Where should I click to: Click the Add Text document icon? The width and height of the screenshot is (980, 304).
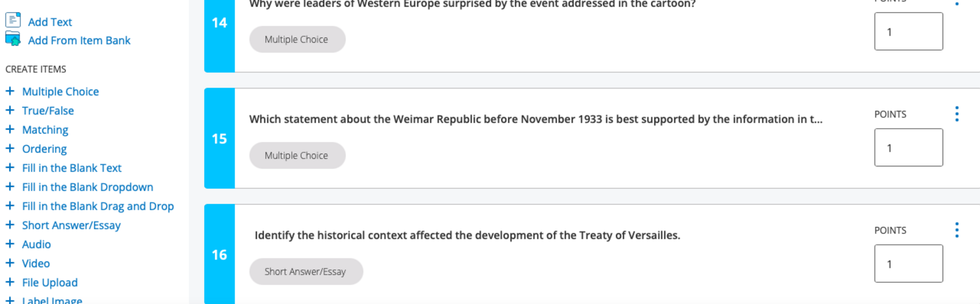pyautogui.click(x=13, y=20)
